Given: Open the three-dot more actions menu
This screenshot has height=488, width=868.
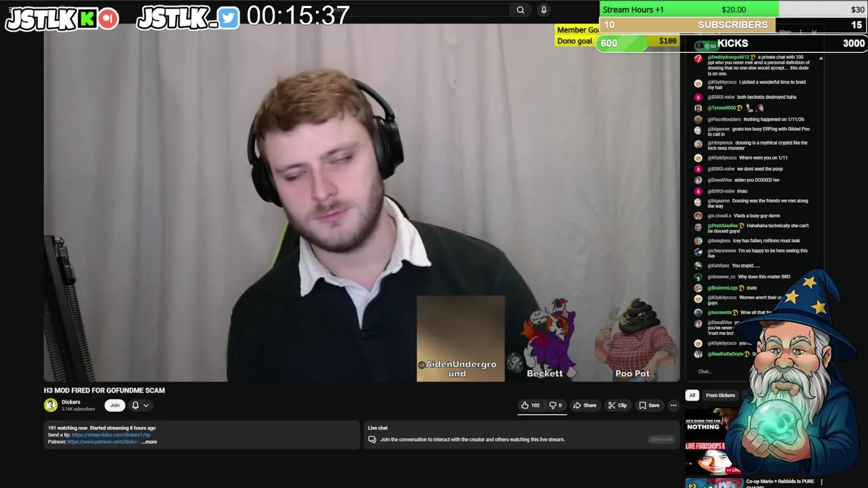Looking at the screenshot, I should tap(673, 405).
